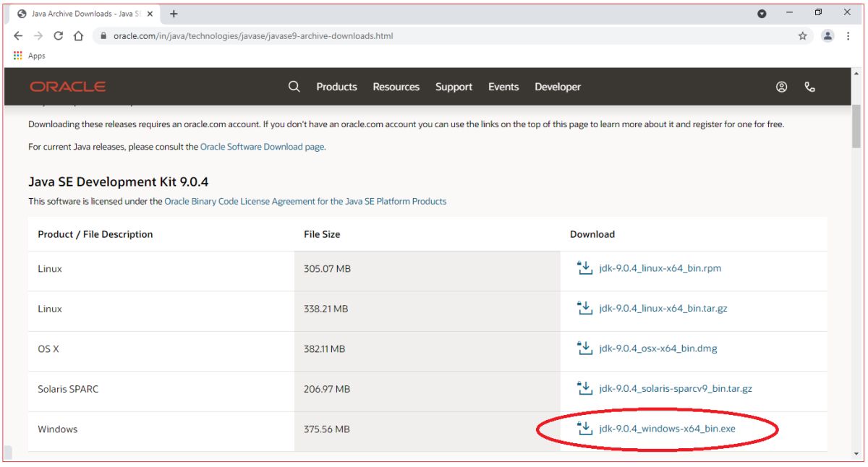This screenshot has width=868, height=467.
Task: Click the File Size column header
Action: (322, 234)
